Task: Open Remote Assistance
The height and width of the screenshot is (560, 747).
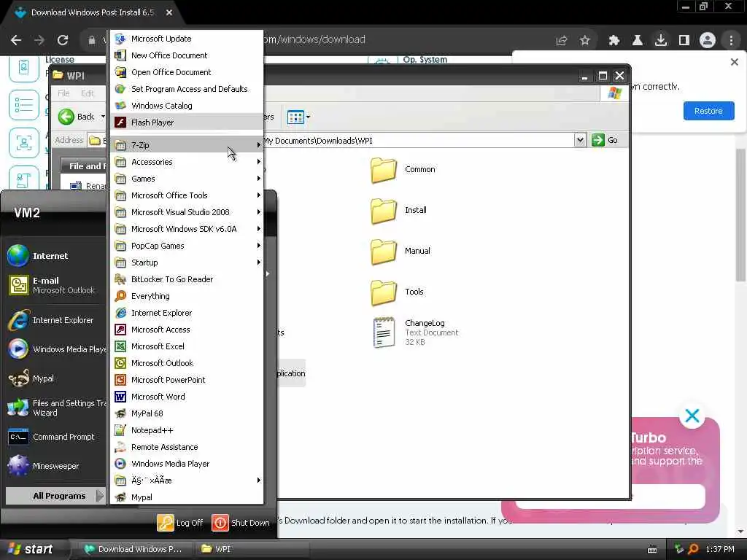Action: tap(186, 447)
